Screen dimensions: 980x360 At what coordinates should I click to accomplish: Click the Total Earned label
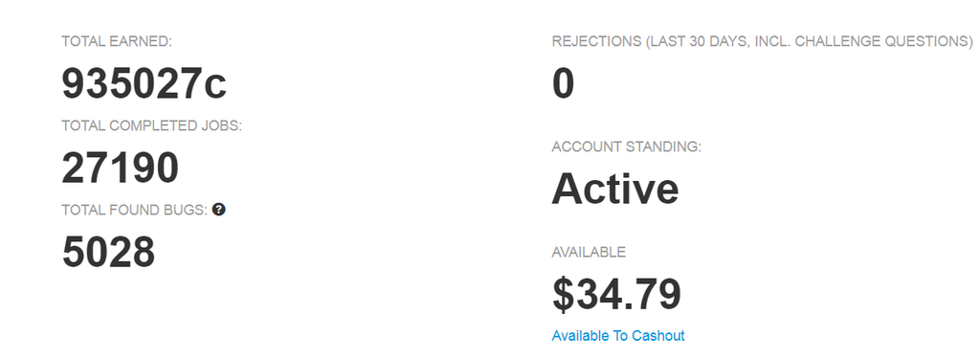pyautogui.click(x=116, y=42)
